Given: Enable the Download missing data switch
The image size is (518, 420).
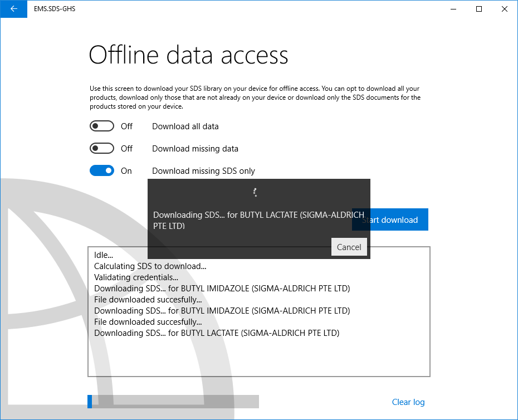Looking at the screenshot, I should click(102, 148).
